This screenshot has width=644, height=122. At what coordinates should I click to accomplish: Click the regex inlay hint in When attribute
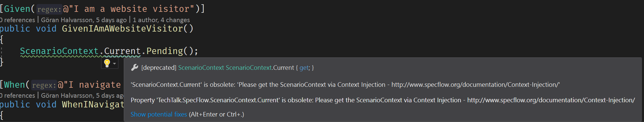click(44, 85)
